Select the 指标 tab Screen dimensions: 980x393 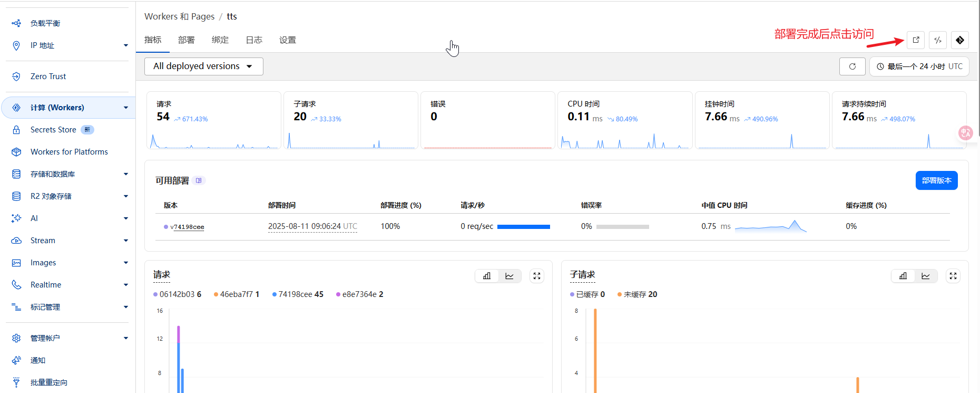click(153, 40)
